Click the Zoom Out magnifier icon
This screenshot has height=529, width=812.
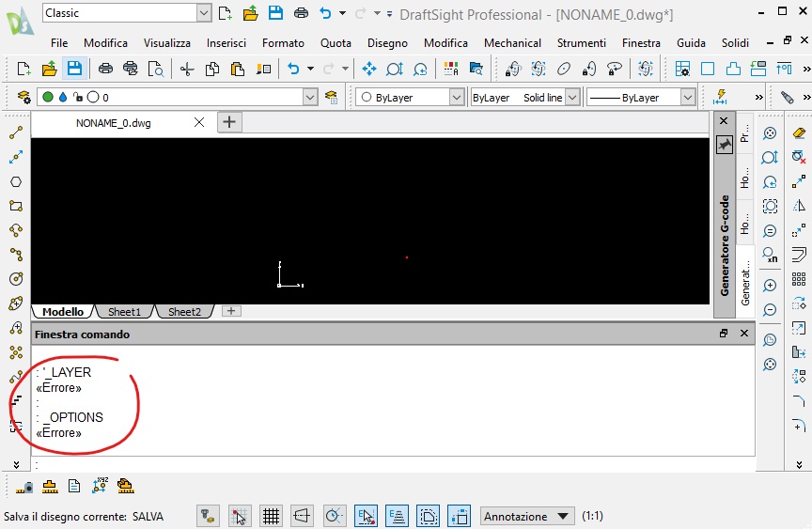pyautogui.click(x=770, y=310)
